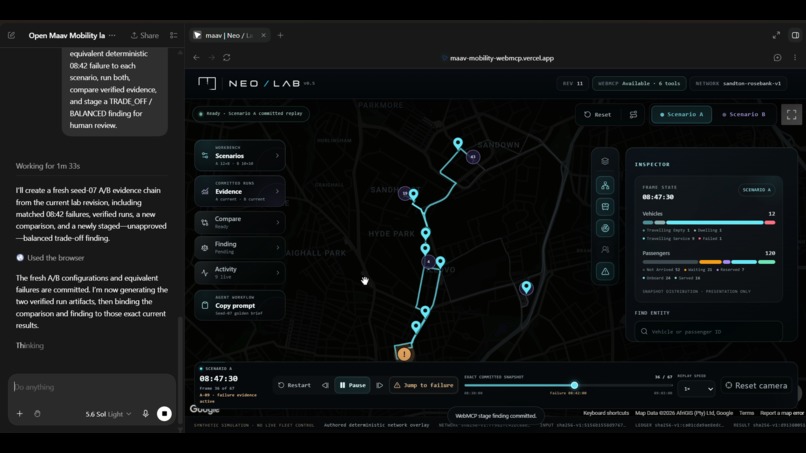806x453 pixels.
Task: Expand the Finding panel
Action: (240, 247)
